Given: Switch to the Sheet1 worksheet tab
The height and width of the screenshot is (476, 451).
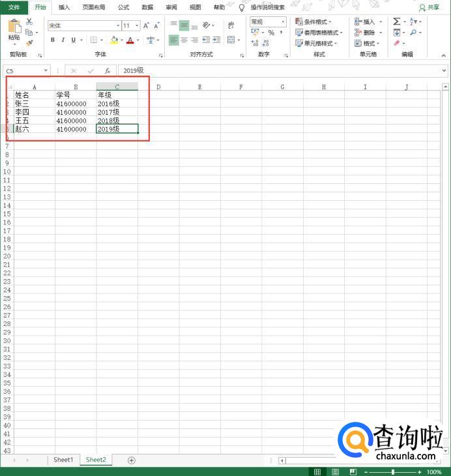Looking at the screenshot, I should [63, 460].
